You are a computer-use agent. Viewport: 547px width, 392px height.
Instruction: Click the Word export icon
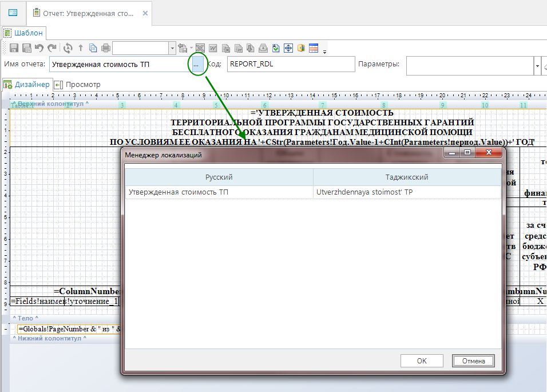point(213,48)
